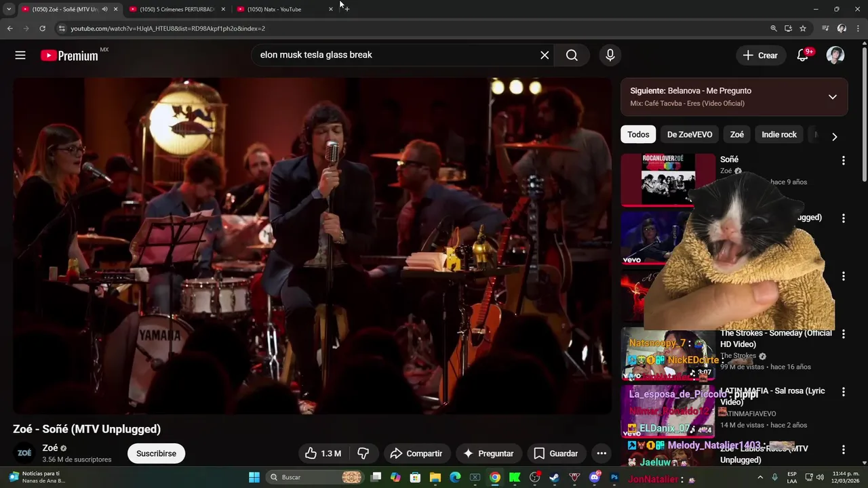Open File Explorer from taskbar
The image size is (868, 488).
tap(435, 477)
